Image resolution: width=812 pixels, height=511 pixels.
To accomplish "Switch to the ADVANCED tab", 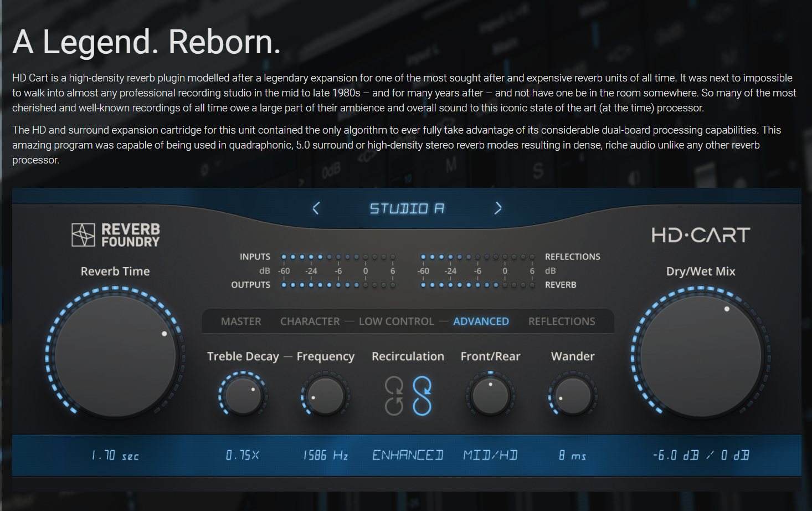I will click(x=481, y=321).
